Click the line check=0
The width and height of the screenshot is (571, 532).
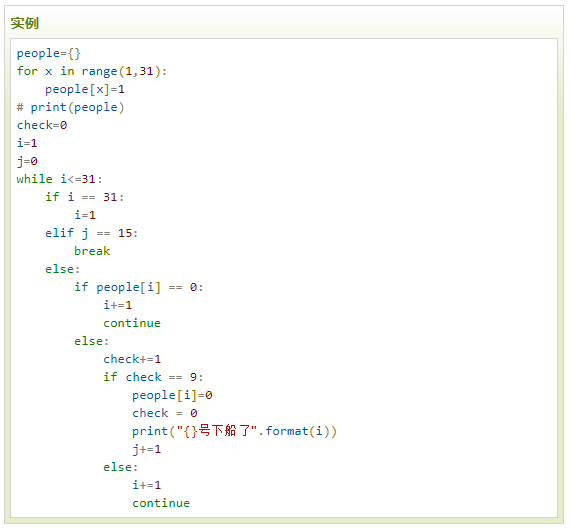[x=42, y=125]
